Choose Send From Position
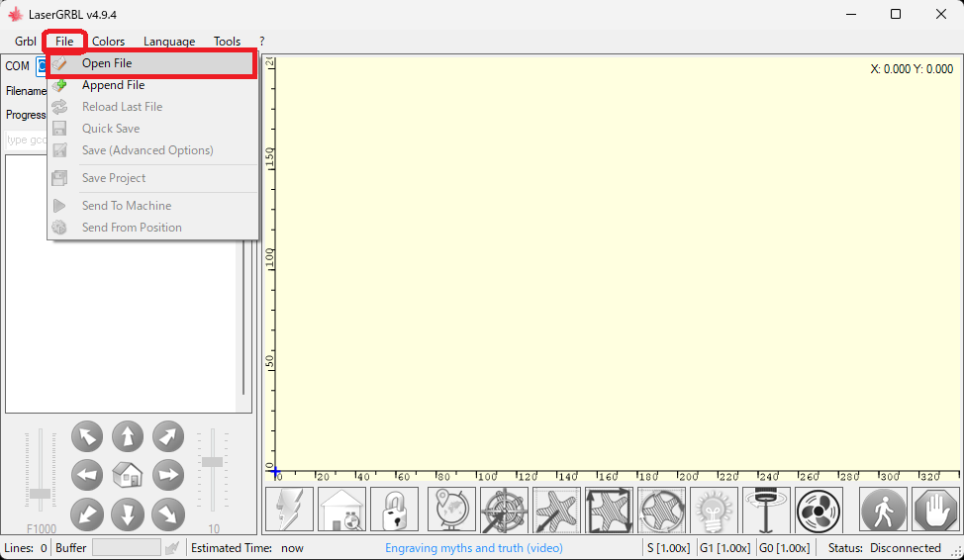 click(151, 227)
